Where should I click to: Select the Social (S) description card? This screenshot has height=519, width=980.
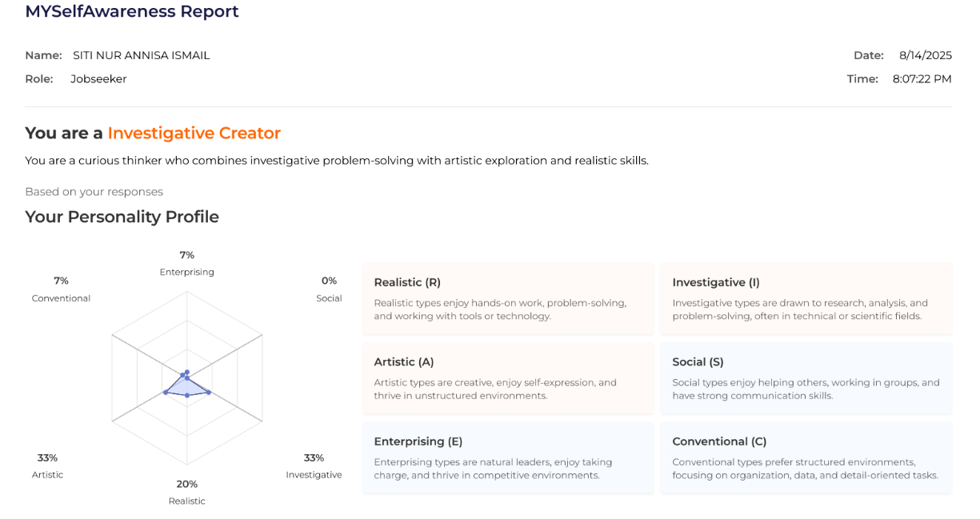[x=806, y=378]
